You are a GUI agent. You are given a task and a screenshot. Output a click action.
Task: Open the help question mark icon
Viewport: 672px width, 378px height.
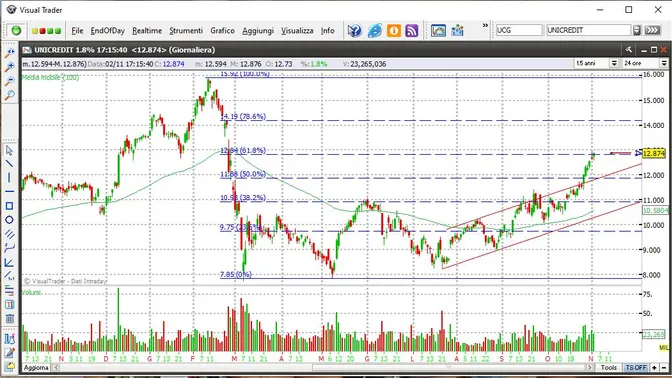pyautogui.click(x=354, y=30)
